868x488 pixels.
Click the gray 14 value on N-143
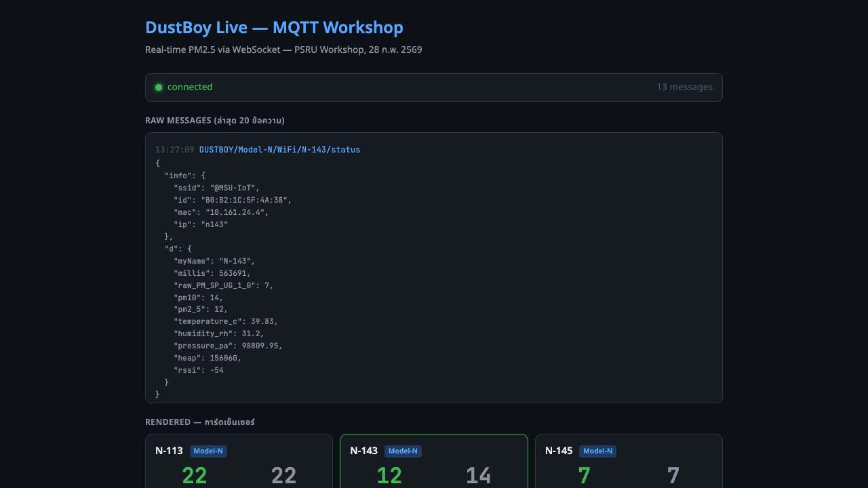[x=478, y=476]
